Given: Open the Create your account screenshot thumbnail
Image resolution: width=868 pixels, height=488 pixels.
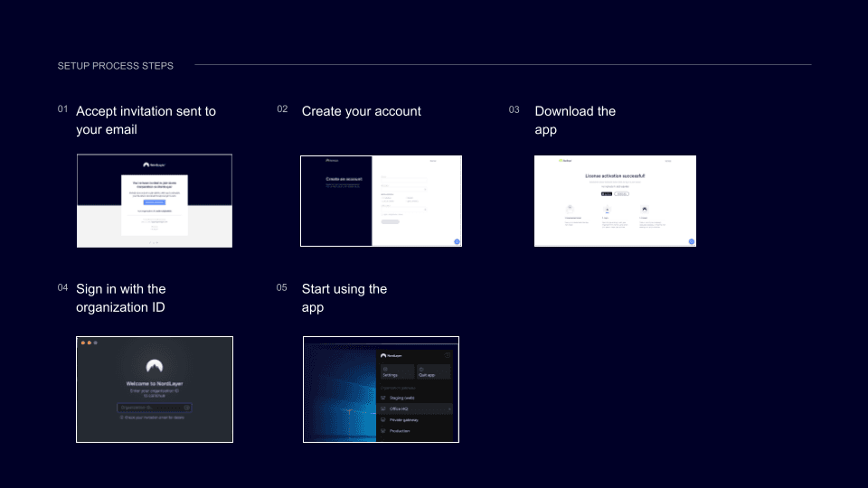Looking at the screenshot, I should click(x=381, y=201).
